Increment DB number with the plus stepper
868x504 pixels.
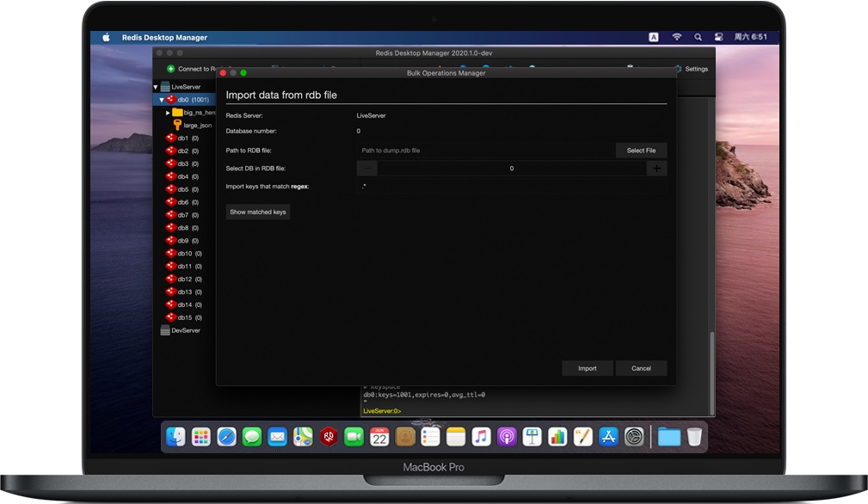coord(656,168)
